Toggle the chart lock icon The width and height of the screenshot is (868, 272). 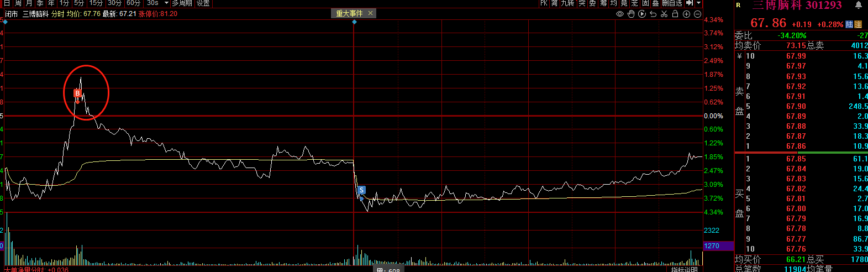(675, 14)
